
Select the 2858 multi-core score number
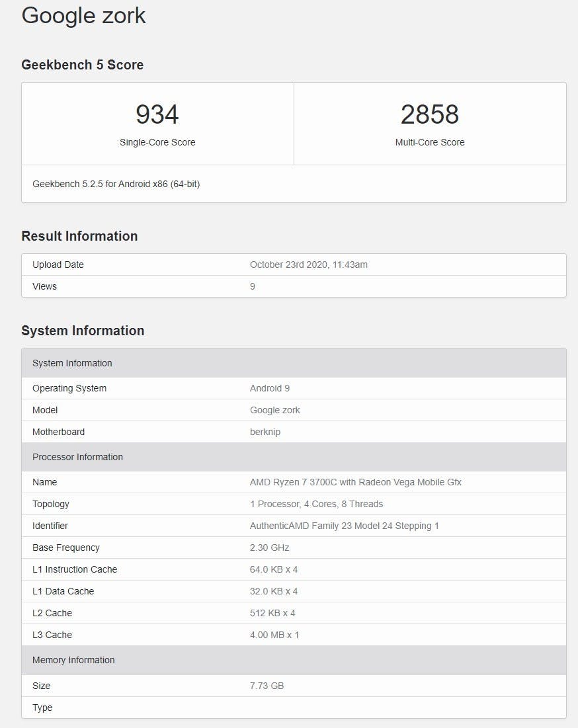(430, 114)
